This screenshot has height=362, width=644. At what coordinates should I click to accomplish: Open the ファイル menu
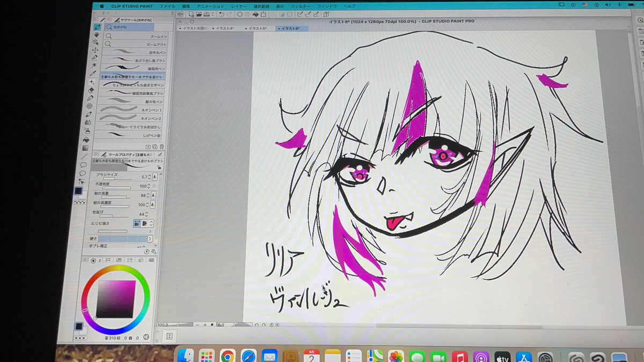[x=168, y=6]
